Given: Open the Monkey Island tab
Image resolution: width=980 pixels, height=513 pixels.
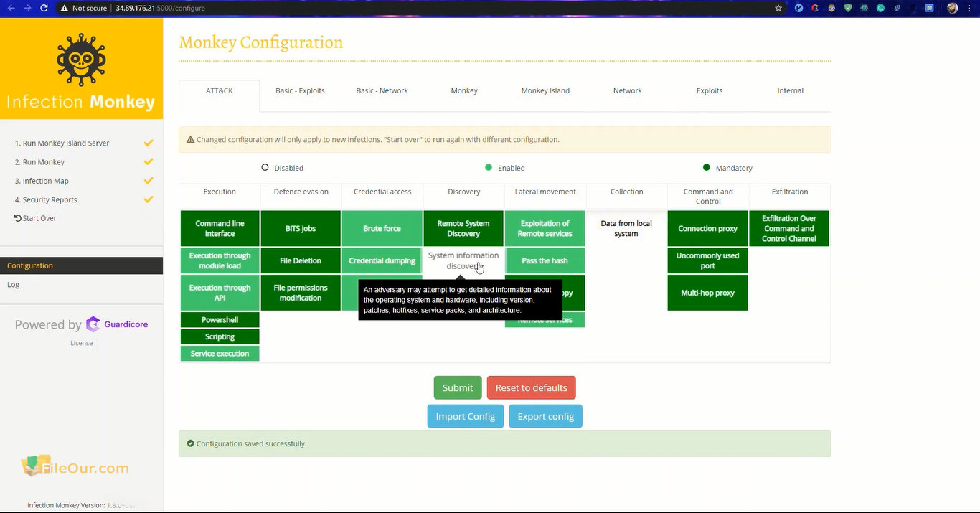Looking at the screenshot, I should coord(545,91).
